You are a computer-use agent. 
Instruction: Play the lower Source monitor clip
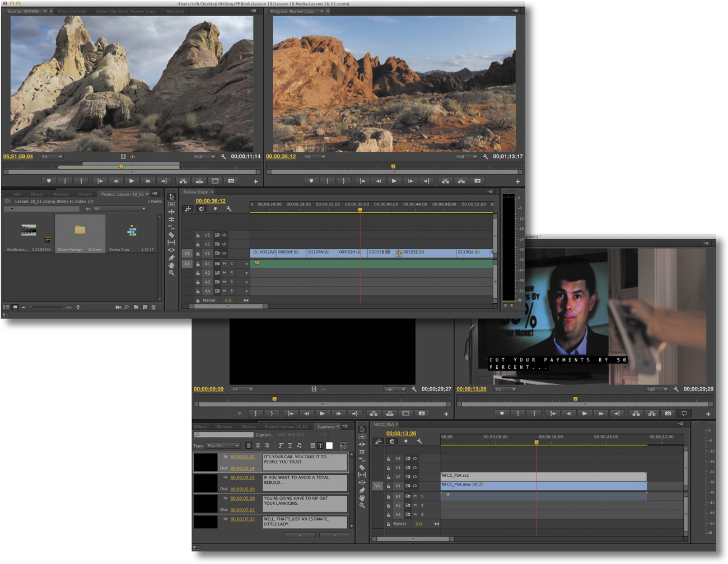pos(322,413)
